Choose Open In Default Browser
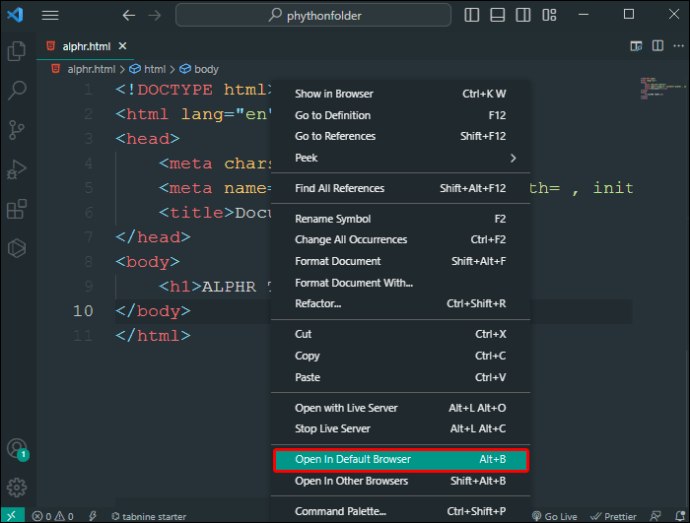 point(400,460)
